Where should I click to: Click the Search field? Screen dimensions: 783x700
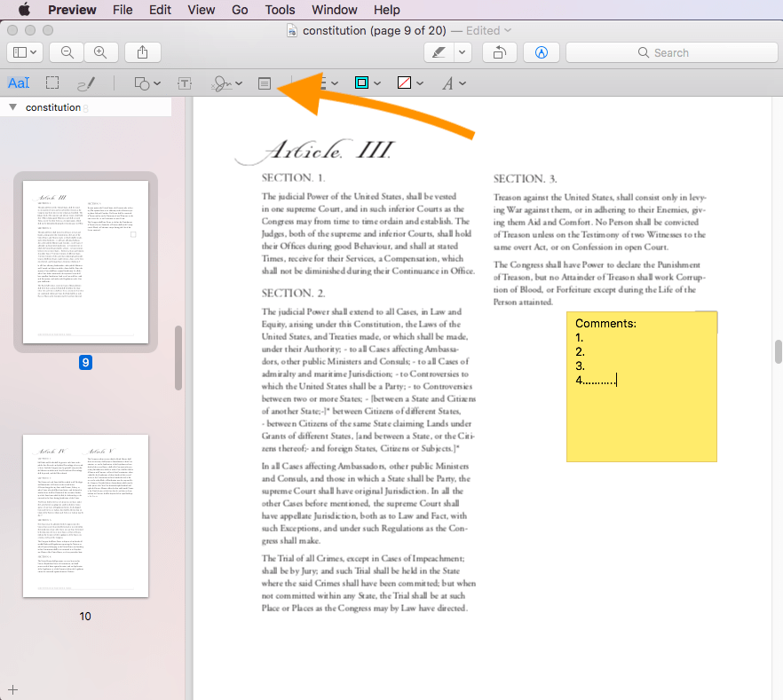pos(667,52)
